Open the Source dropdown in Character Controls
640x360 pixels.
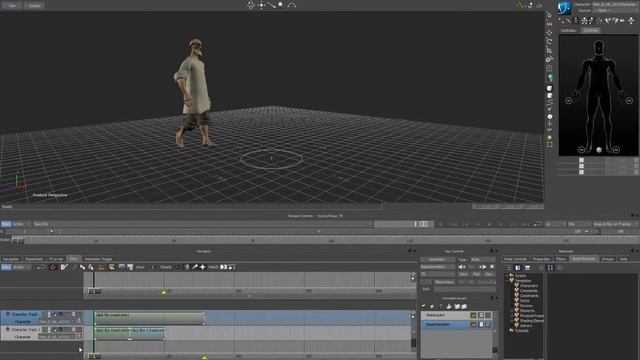[616, 10]
